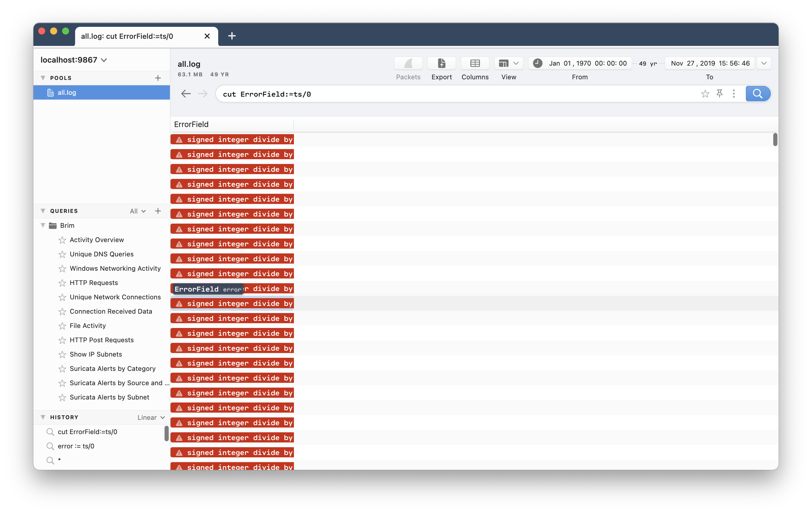Viewport: 812px width, 514px height.
Task: Go back to the previous search
Action: (x=186, y=94)
